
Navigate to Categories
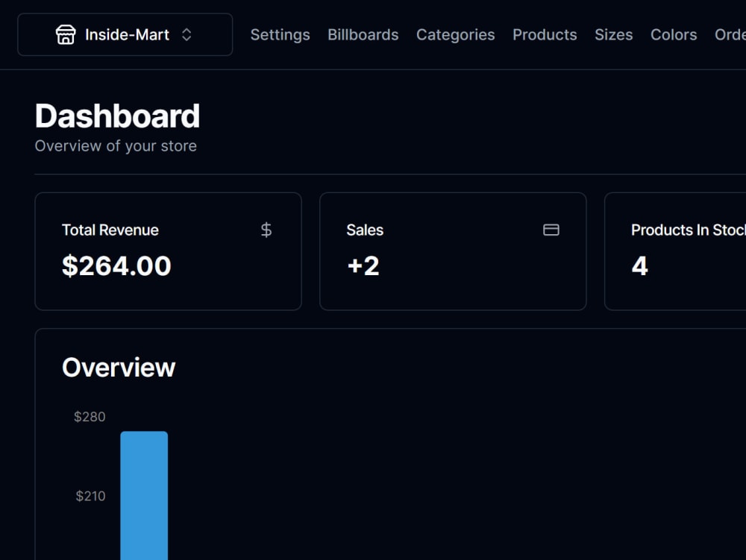pyautogui.click(x=455, y=35)
